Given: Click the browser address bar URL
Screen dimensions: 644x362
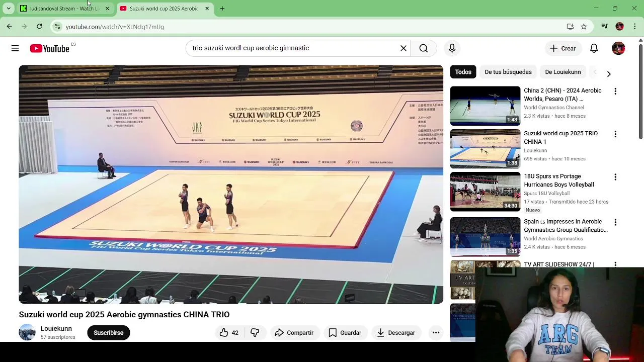Looking at the screenshot, I should (x=115, y=27).
